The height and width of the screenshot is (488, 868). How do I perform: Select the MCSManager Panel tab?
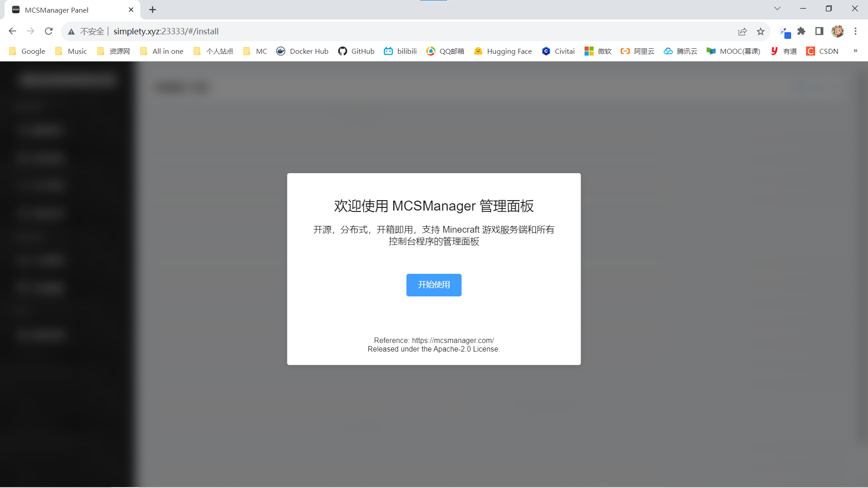(68, 10)
